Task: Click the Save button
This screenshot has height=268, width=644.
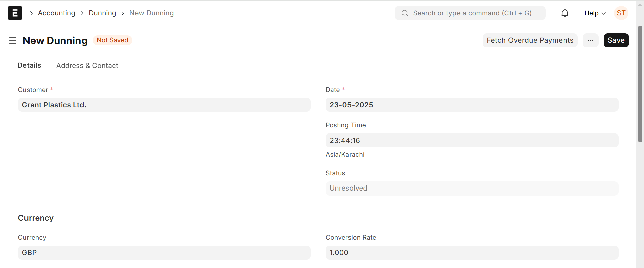Action: [616, 40]
